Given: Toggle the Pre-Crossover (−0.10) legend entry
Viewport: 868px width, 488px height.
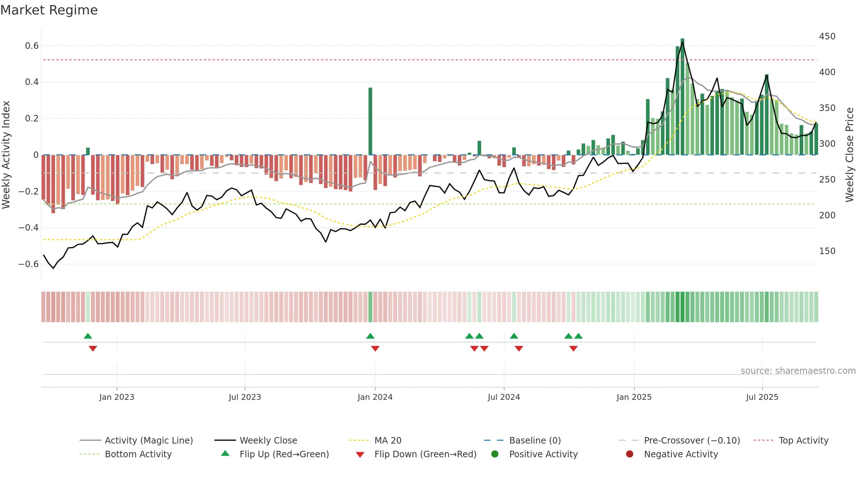Looking at the screenshot, I should [679, 440].
